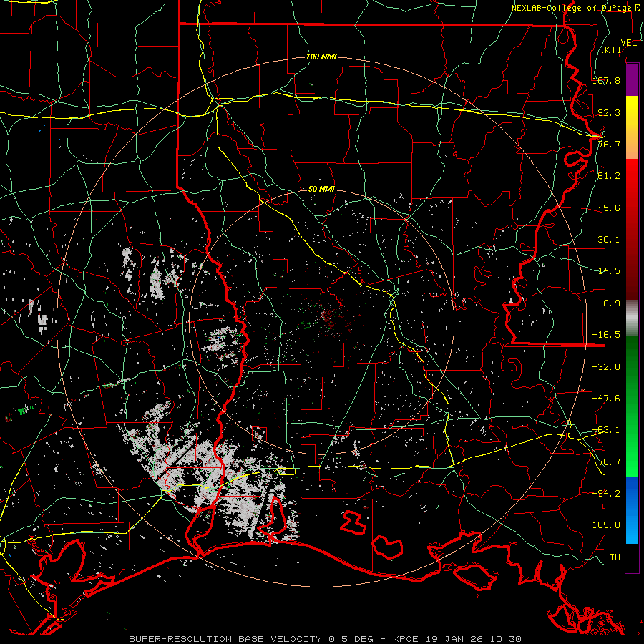Select the 92.3 velocity scale value
The height and width of the screenshot is (644, 644).
click(x=609, y=112)
